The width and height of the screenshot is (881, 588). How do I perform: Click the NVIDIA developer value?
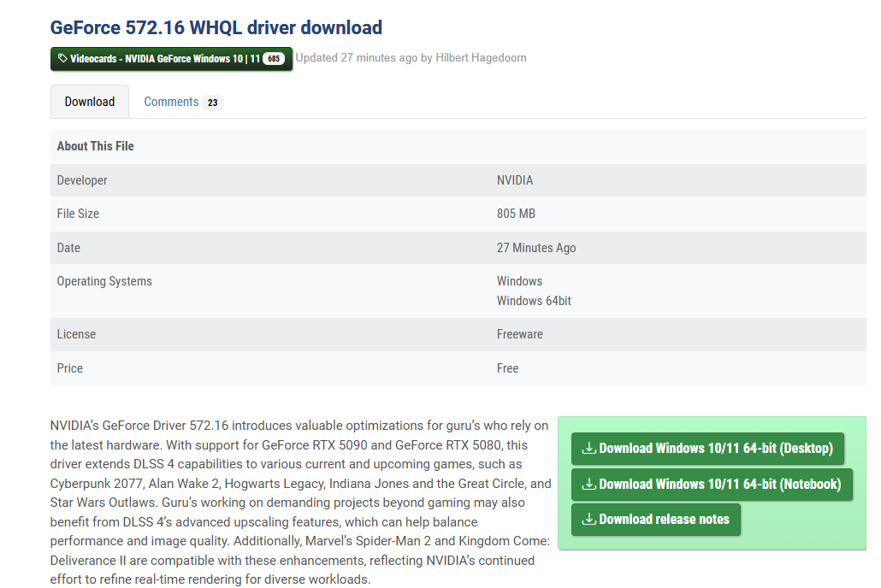pos(515,180)
